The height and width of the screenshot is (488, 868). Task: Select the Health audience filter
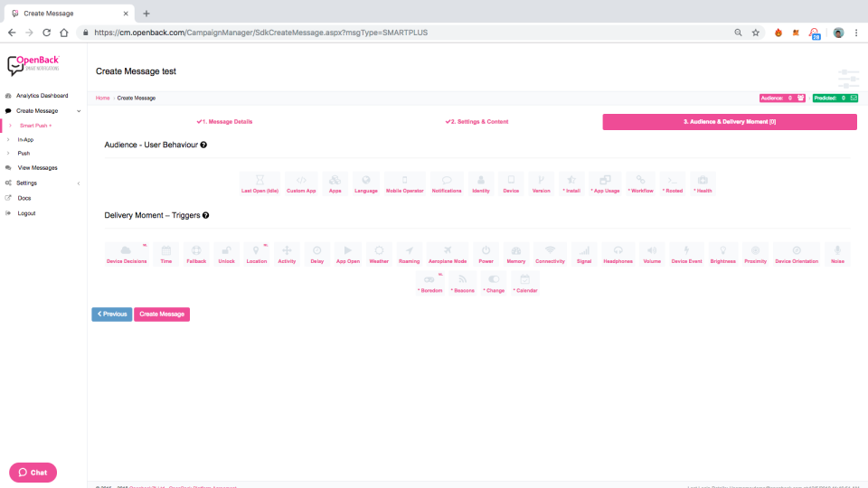[703, 183]
